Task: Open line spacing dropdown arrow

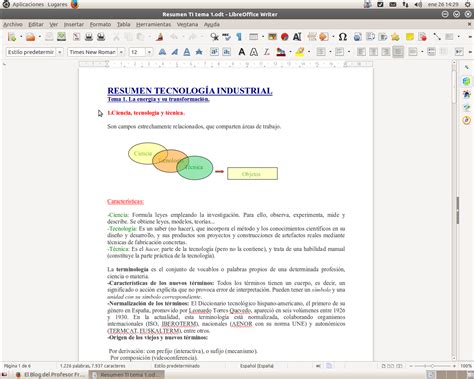Action: (x=422, y=52)
